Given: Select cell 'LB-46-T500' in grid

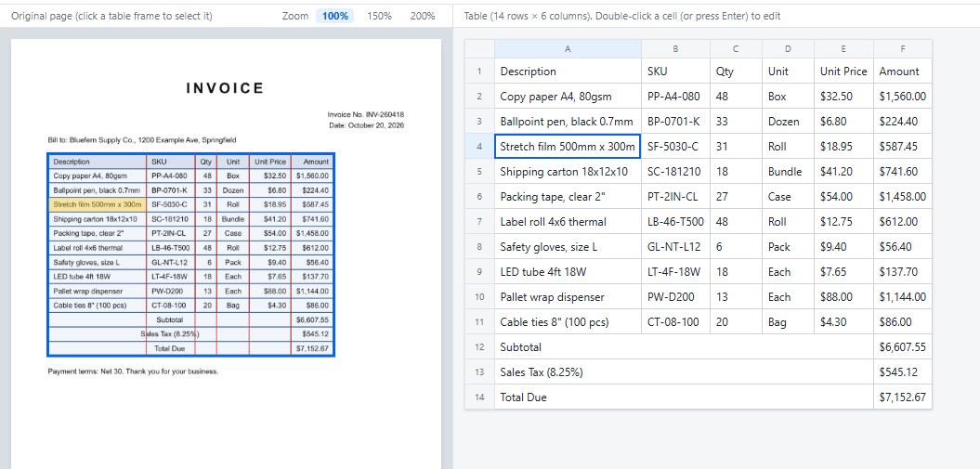Looking at the screenshot, I should (x=675, y=222).
